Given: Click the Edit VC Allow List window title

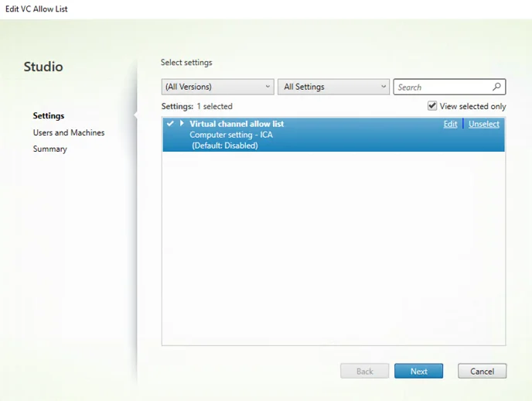Looking at the screenshot, I should tap(36, 9).
